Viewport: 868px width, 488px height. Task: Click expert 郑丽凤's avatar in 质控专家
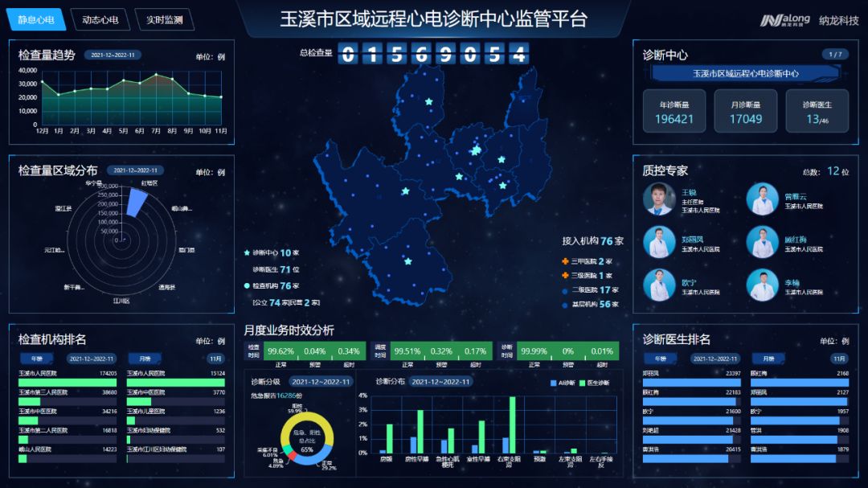pos(659,242)
